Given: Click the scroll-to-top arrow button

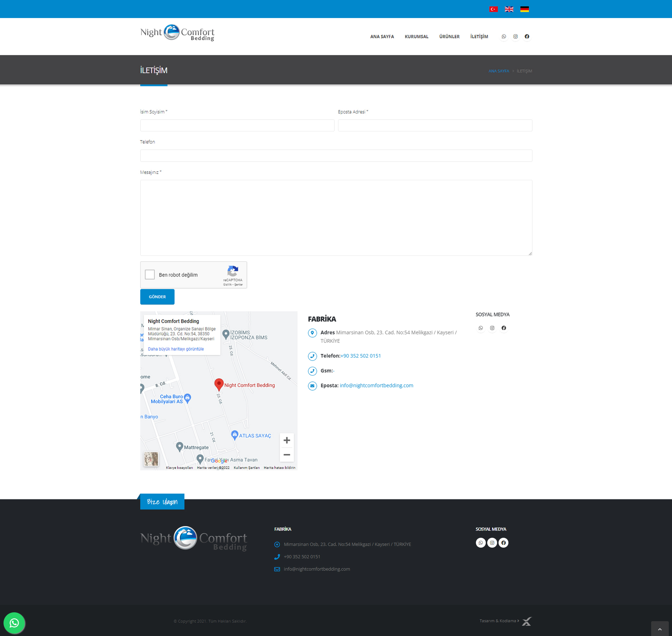Looking at the screenshot, I should [660, 629].
